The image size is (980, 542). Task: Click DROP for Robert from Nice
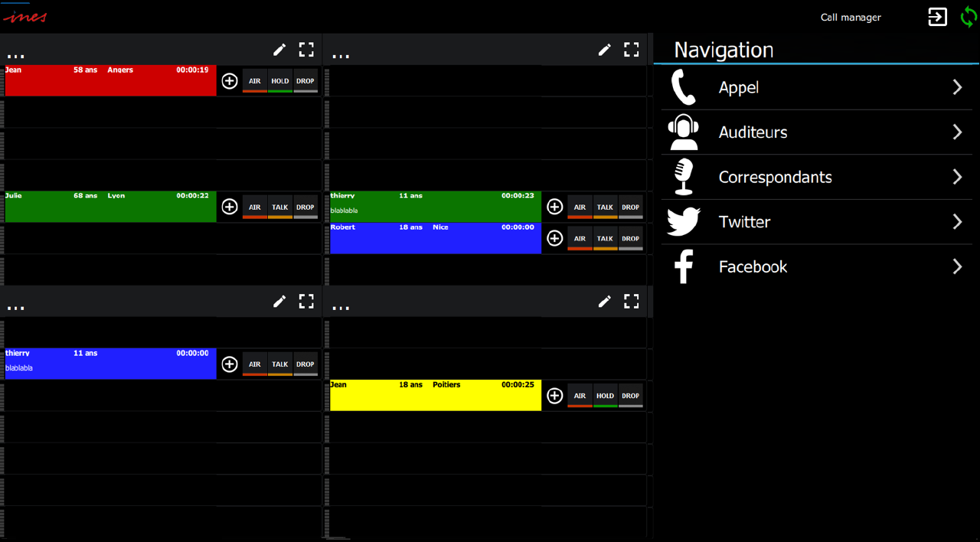pos(630,238)
